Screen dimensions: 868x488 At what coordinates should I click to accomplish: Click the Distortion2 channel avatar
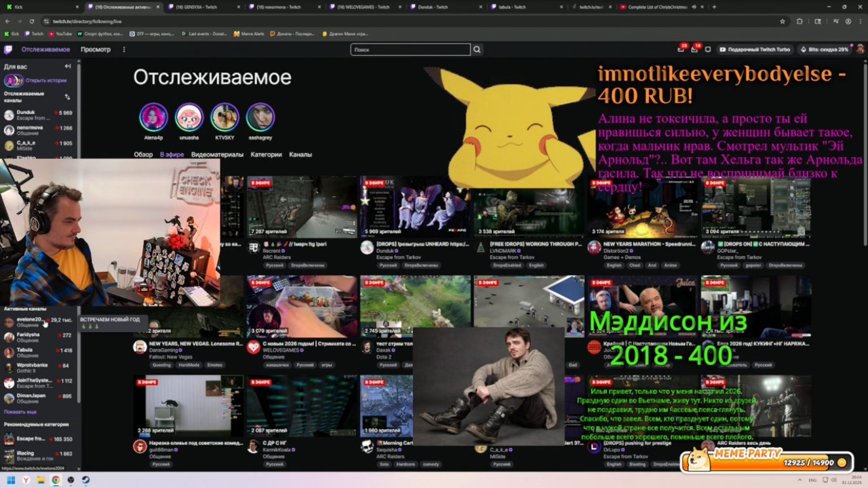pos(594,248)
